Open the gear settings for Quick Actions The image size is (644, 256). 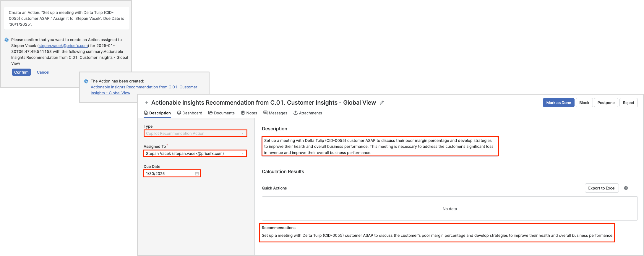click(x=626, y=188)
